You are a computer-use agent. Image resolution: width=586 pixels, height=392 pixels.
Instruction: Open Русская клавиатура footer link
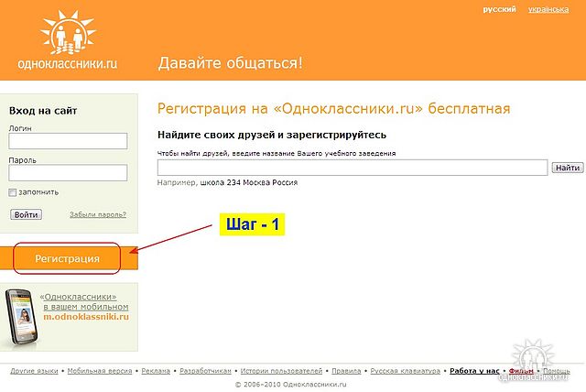point(405,371)
